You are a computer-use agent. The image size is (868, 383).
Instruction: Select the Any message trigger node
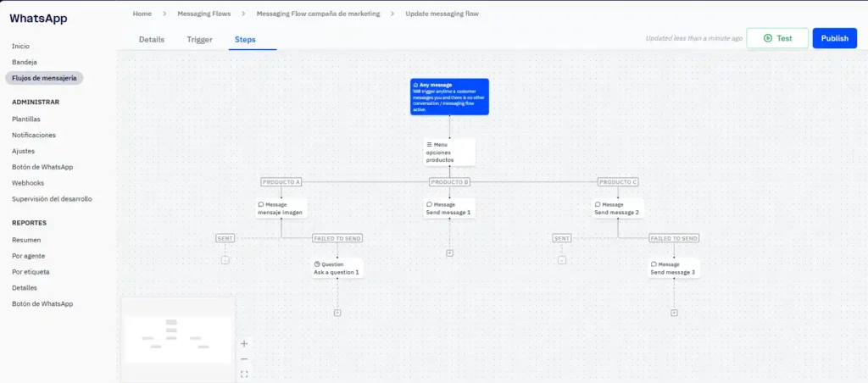tap(449, 97)
